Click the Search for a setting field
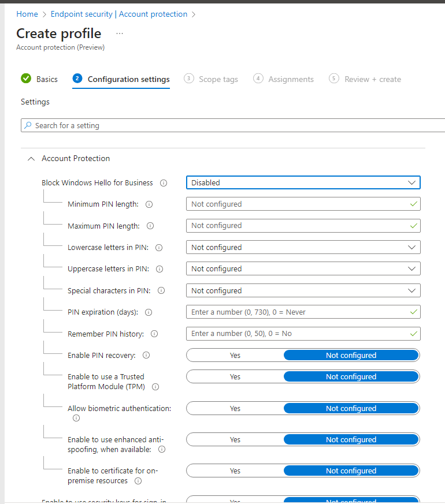The image size is (445, 504). (x=233, y=125)
